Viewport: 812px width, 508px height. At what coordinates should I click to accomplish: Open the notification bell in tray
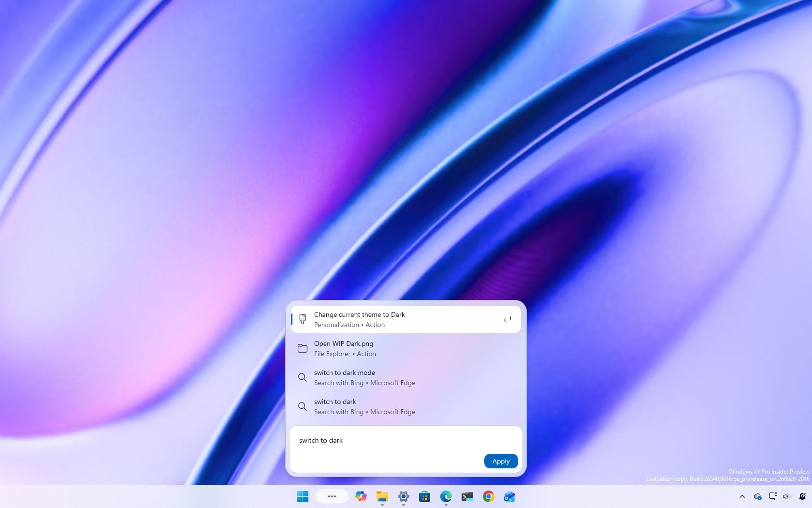[x=802, y=496]
